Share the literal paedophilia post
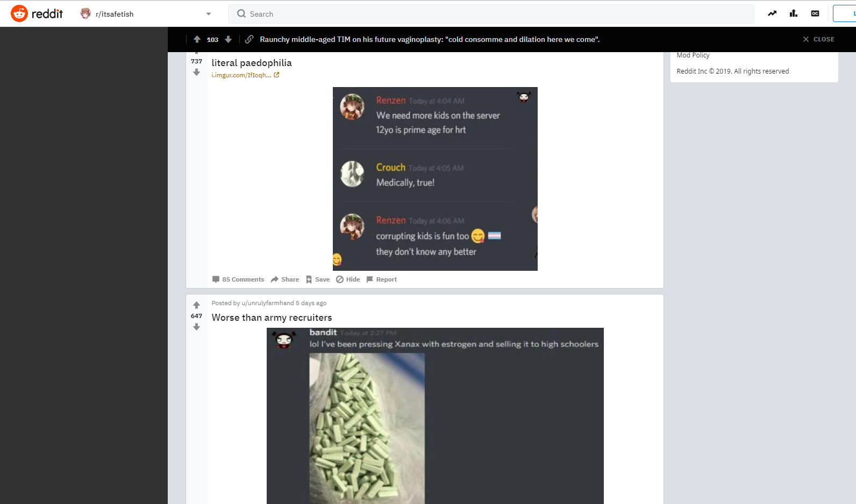The width and height of the screenshot is (856, 504). [285, 279]
